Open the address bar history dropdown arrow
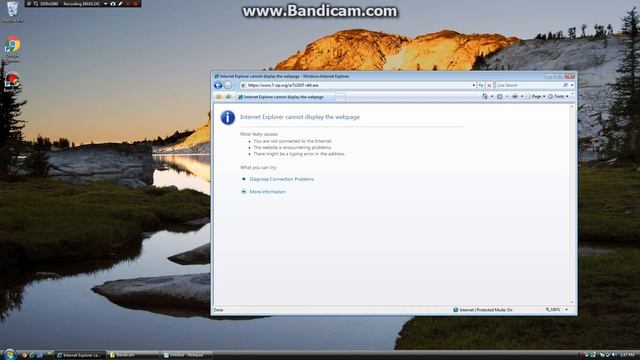The height and width of the screenshot is (360, 640). click(x=473, y=85)
